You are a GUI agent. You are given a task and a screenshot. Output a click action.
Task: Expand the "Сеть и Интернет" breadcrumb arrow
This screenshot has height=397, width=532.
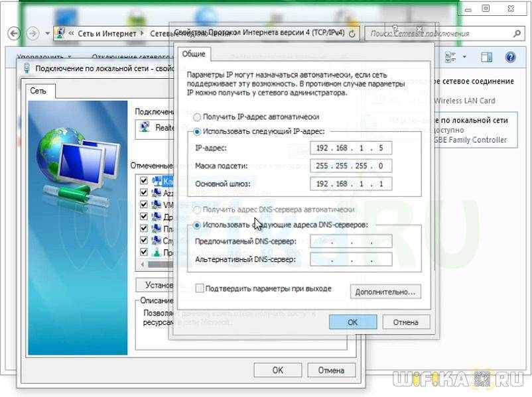coord(142,33)
